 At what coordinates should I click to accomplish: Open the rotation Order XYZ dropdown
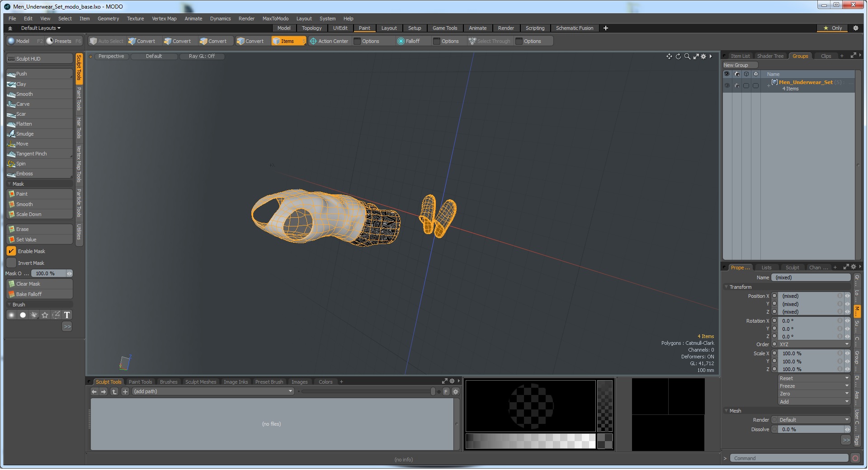814,344
